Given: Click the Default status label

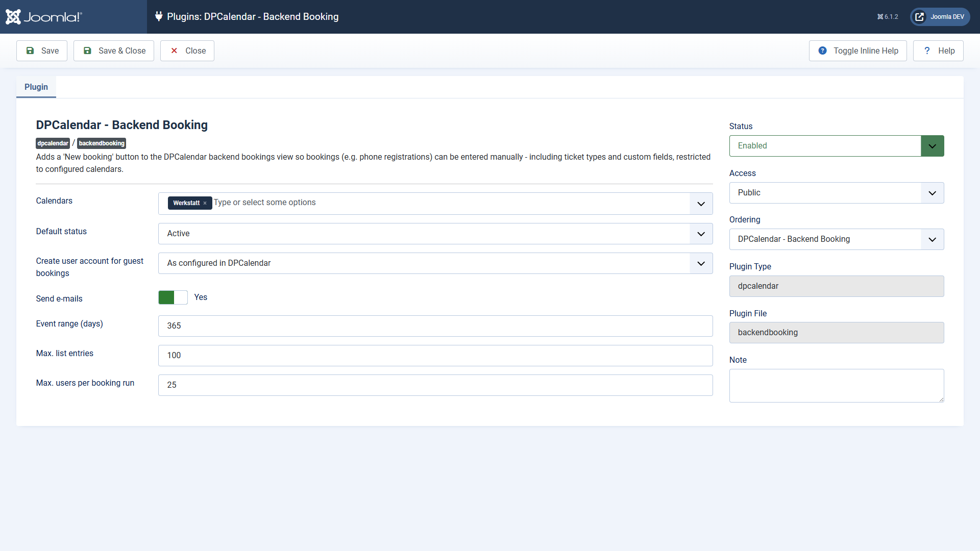Looking at the screenshot, I should point(61,232).
